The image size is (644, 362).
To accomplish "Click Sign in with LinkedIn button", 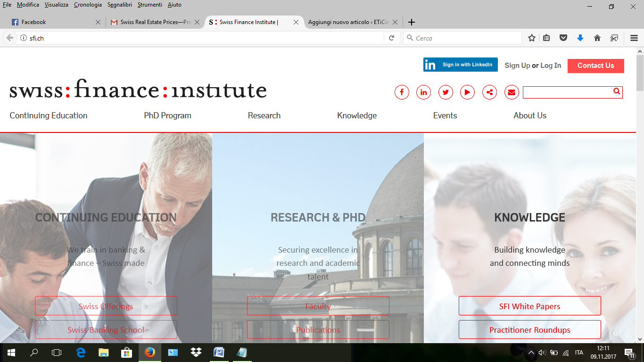I will pos(461,65).
